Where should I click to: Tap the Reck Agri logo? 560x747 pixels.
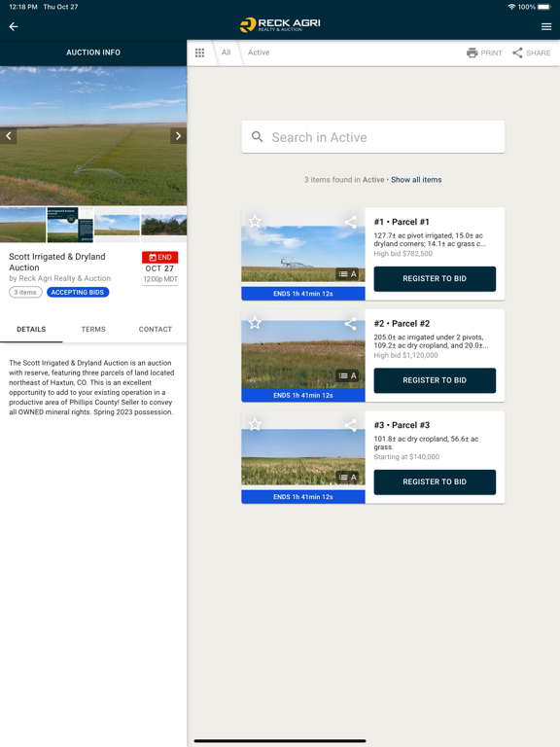(280, 24)
